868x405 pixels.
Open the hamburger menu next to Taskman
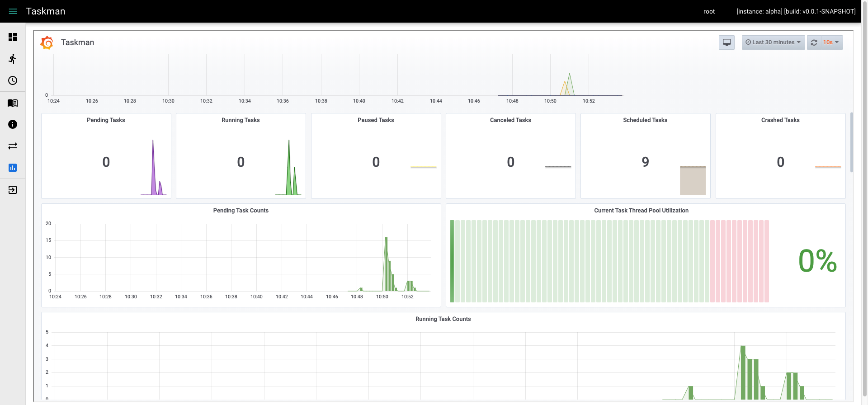point(13,11)
